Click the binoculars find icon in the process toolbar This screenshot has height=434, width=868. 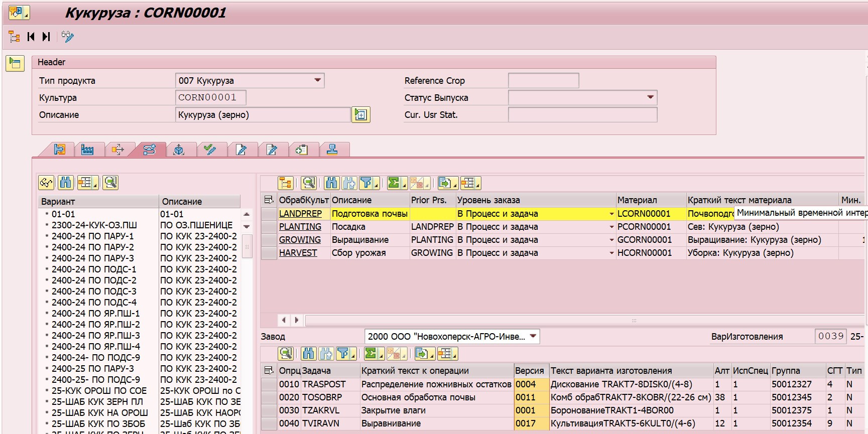(332, 183)
